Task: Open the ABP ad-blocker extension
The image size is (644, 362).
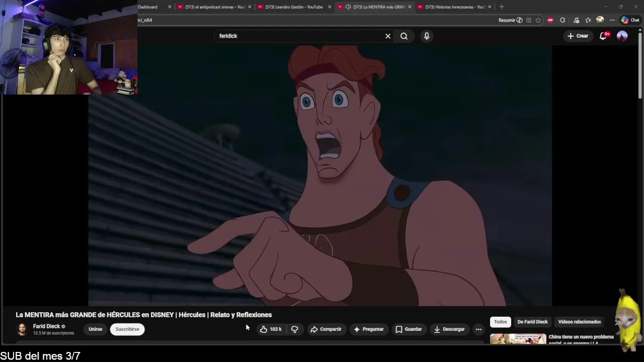Action: (x=550, y=20)
